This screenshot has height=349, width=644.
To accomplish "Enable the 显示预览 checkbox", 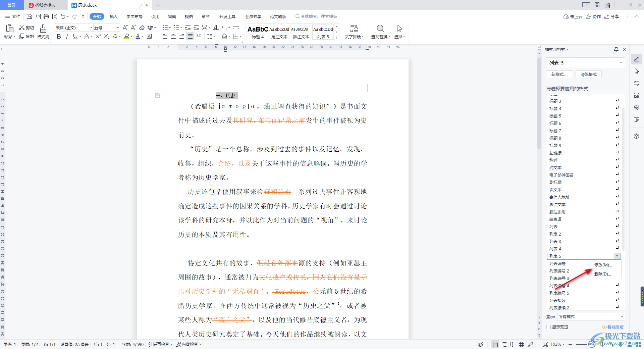I will pyautogui.click(x=548, y=327).
